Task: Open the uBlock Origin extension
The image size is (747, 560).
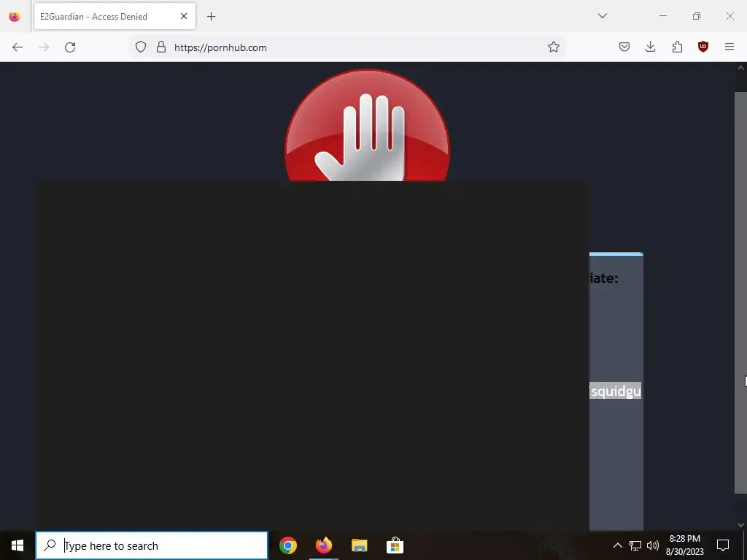Action: coord(703,47)
